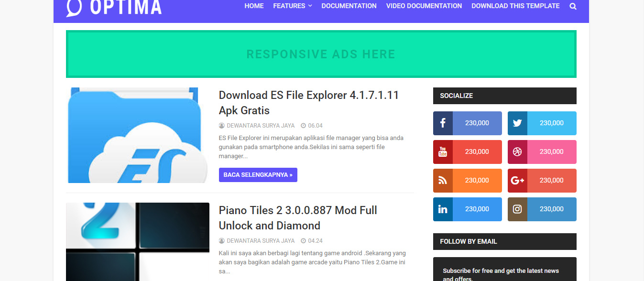Click the Socialize widget heading
Screen dimensions: 644x281
(505, 96)
